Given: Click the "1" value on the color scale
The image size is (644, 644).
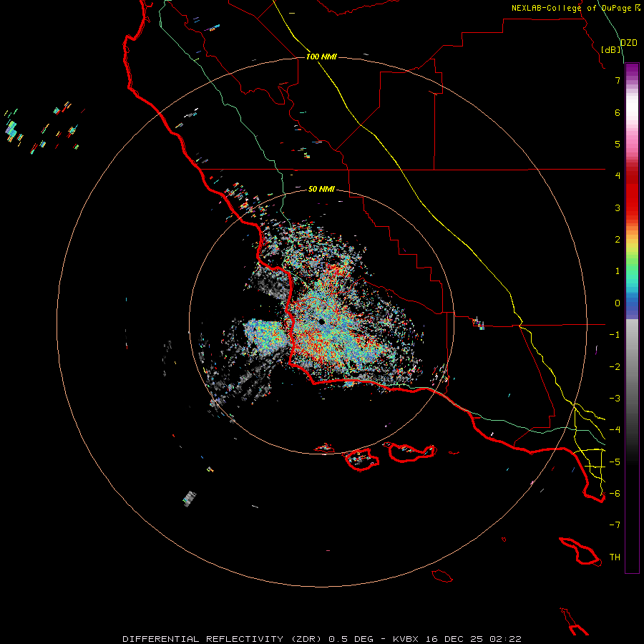Looking at the screenshot, I should tap(618, 271).
